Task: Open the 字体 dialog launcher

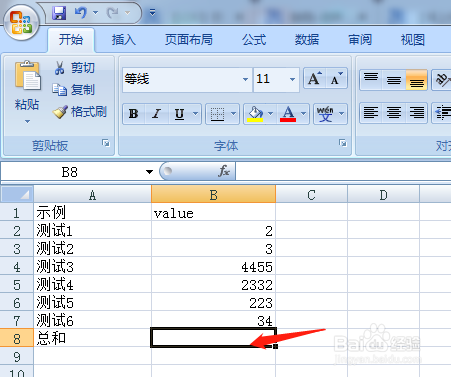Action: 343,143
